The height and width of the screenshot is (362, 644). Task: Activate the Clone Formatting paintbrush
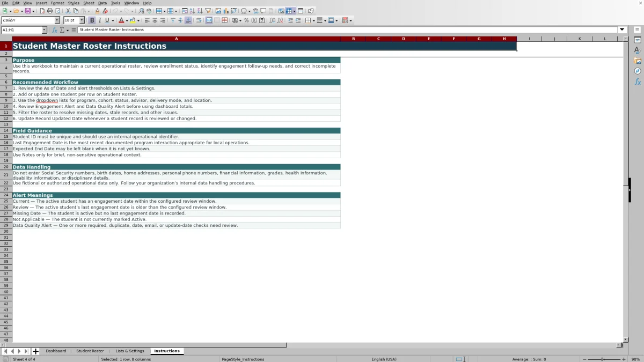pyautogui.click(x=97, y=11)
